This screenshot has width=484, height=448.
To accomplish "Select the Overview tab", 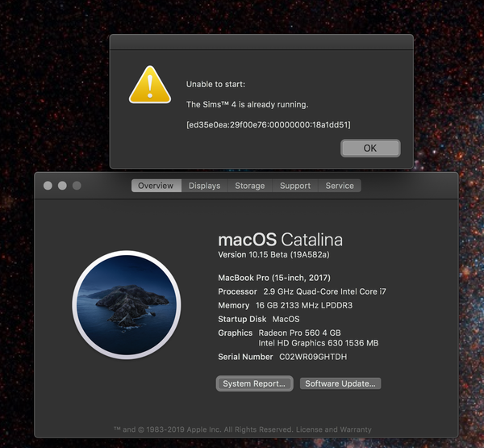I will click(x=156, y=186).
